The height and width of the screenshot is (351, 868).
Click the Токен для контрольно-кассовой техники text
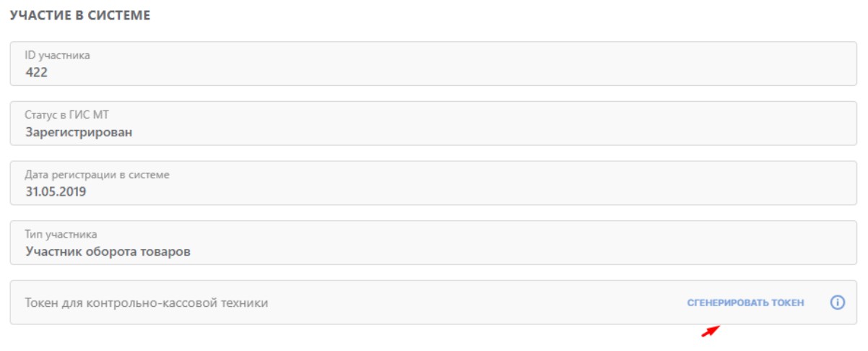pyautogui.click(x=147, y=303)
